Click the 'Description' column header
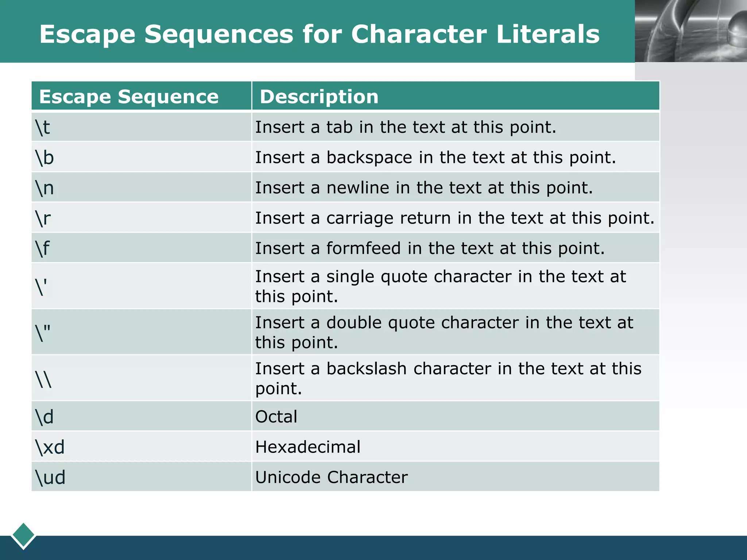This screenshot has width=747, height=560. (319, 97)
